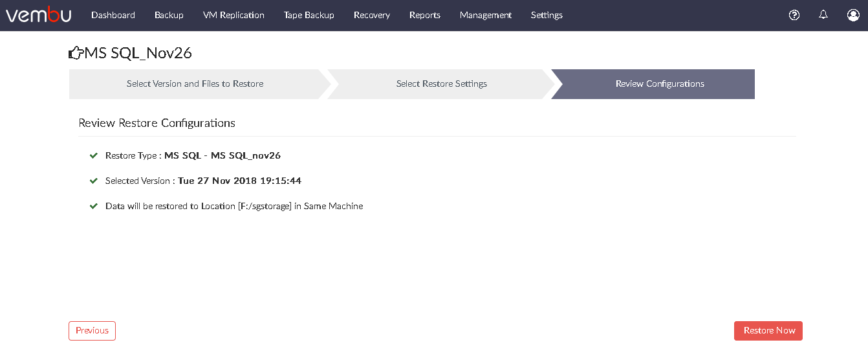This screenshot has width=868, height=349.
Task: Open the Reports menu
Action: click(x=425, y=15)
